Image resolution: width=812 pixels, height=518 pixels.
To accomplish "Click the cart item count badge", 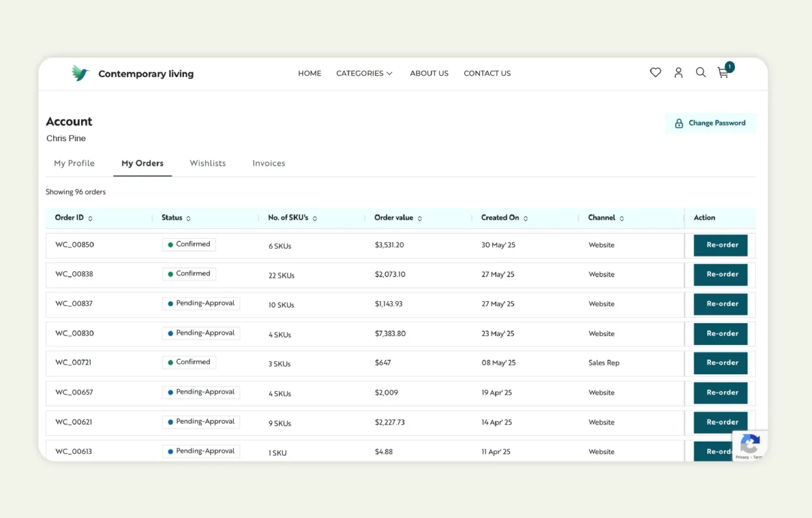I will pos(729,66).
